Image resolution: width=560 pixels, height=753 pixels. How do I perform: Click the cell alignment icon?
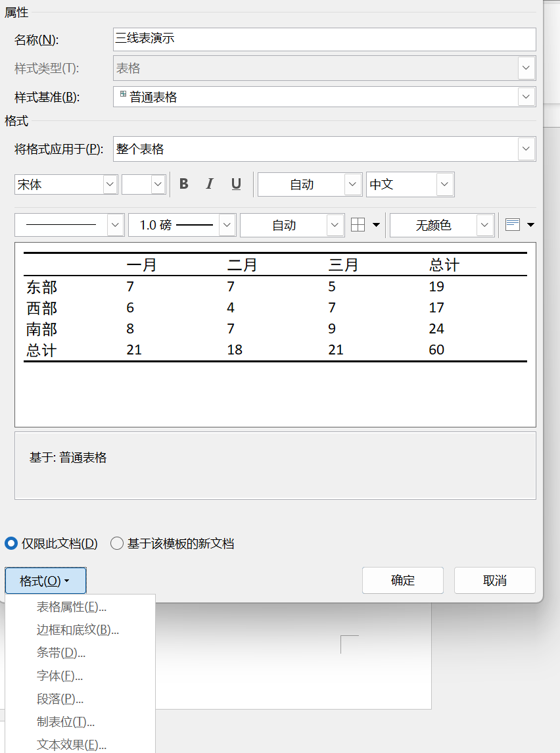(x=513, y=225)
